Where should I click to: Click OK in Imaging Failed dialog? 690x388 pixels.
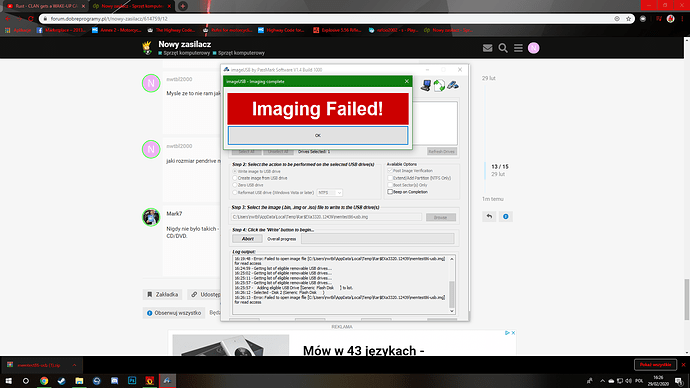[318, 135]
